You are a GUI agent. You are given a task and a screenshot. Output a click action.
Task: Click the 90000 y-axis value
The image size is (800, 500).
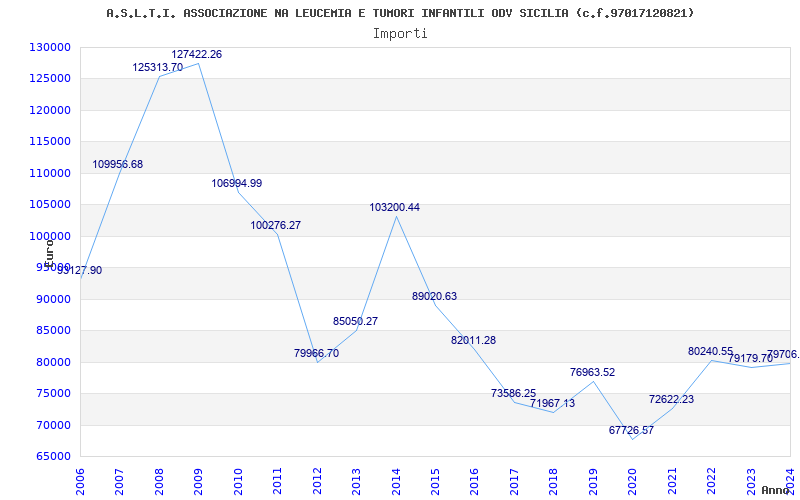pyautogui.click(x=54, y=299)
